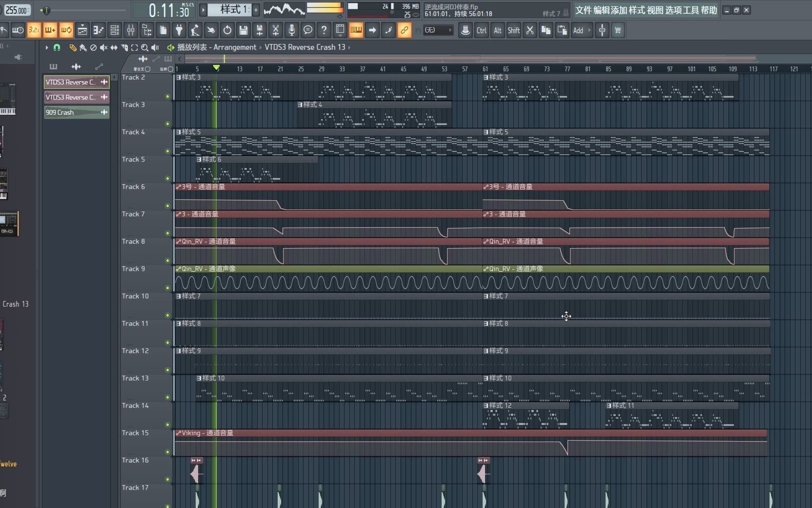Start one-click audio recording microphone icon

(292, 30)
